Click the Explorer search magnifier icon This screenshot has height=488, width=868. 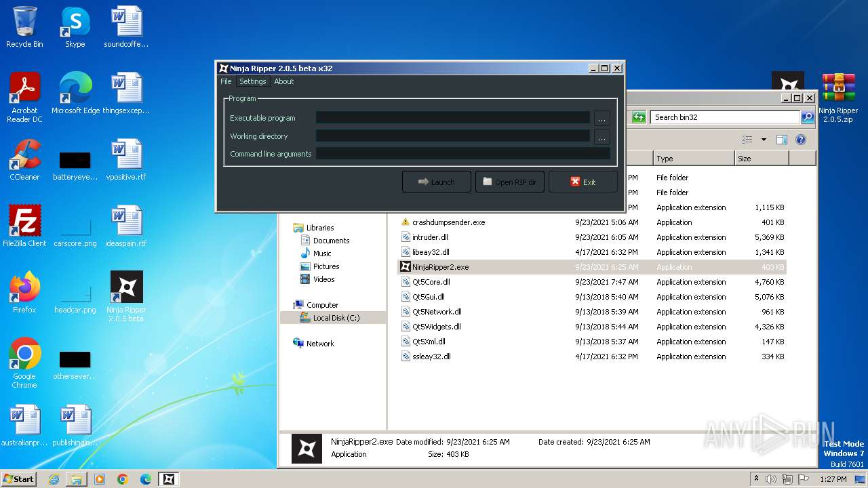[x=807, y=117]
